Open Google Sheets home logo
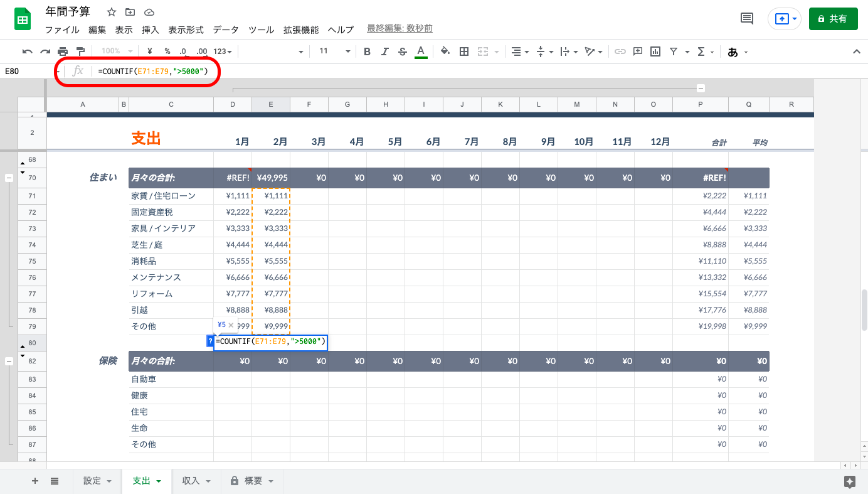Image resolution: width=868 pixels, height=494 pixels. 23,19
